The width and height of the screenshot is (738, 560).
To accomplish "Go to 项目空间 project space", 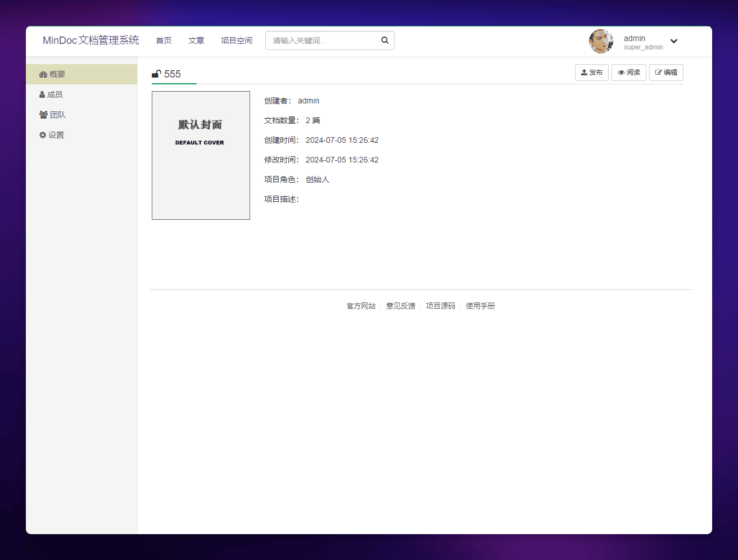I will pyautogui.click(x=237, y=40).
